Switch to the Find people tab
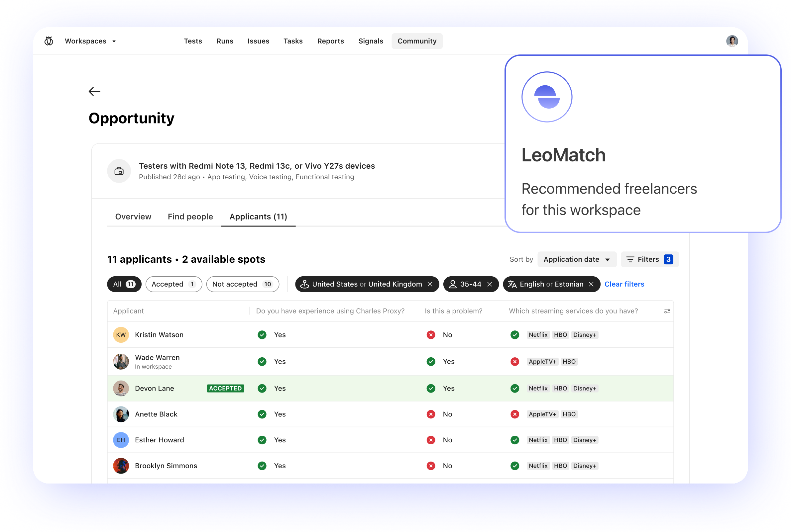Viewport: 791px width, 532px height. 190,217
